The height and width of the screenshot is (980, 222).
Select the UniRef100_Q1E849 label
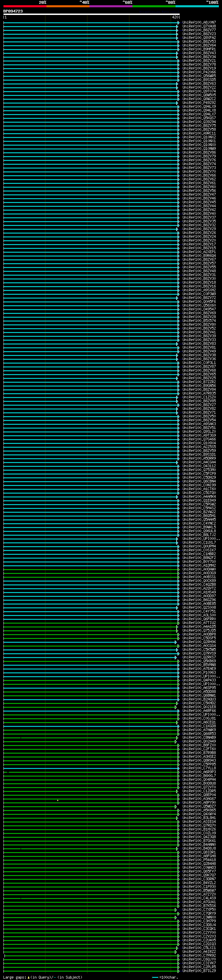pos(199,501)
